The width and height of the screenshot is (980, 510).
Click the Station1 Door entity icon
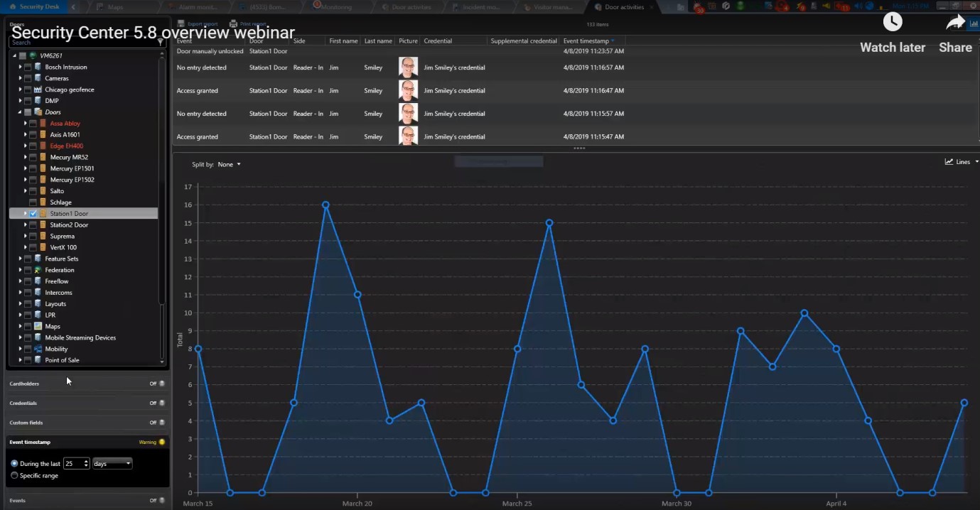[43, 214]
